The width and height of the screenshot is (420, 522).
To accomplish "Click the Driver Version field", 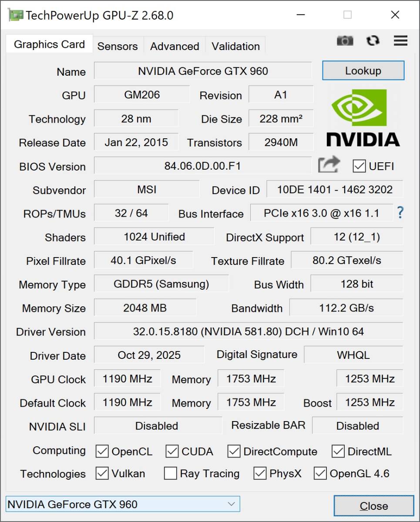I will pos(248,331).
